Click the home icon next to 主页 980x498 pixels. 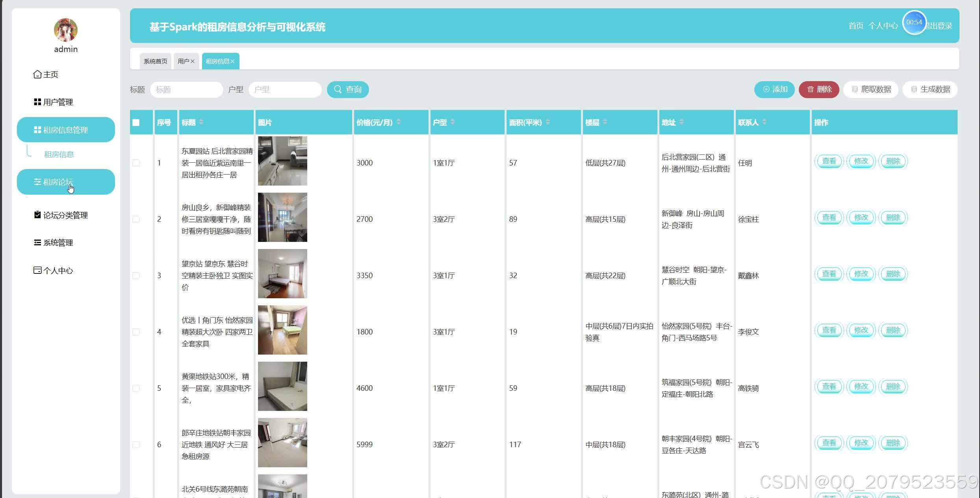pyautogui.click(x=37, y=74)
